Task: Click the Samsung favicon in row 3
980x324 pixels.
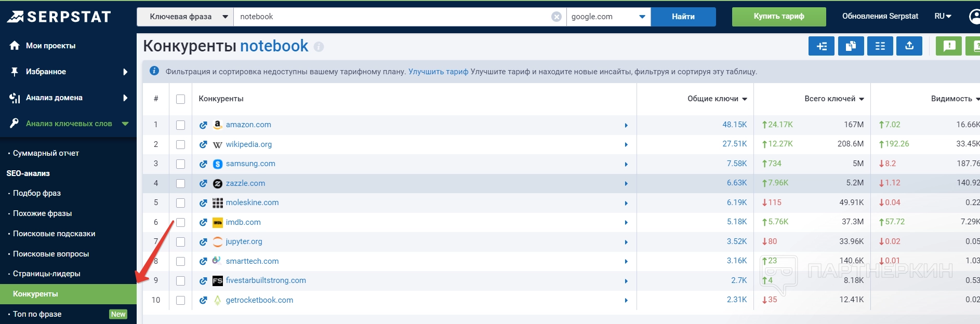Action: (218, 164)
